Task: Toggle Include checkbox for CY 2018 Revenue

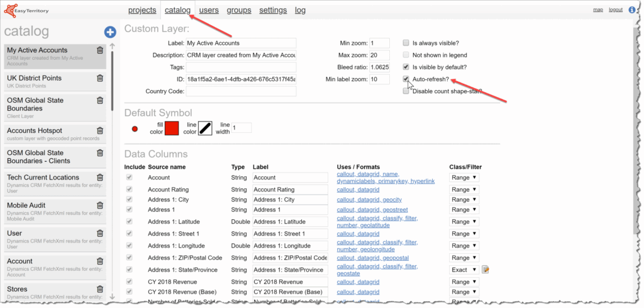Action: click(x=130, y=282)
